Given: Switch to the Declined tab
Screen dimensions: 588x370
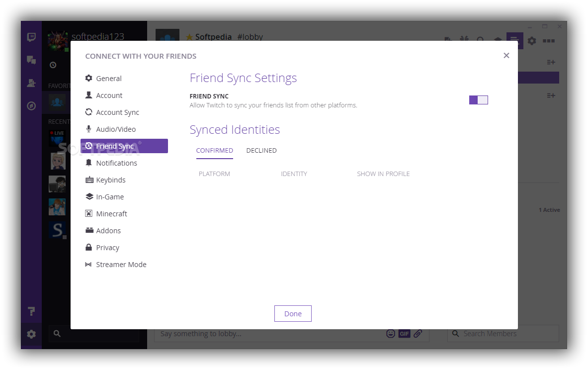Looking at the screenshot, I should (261, 151).
